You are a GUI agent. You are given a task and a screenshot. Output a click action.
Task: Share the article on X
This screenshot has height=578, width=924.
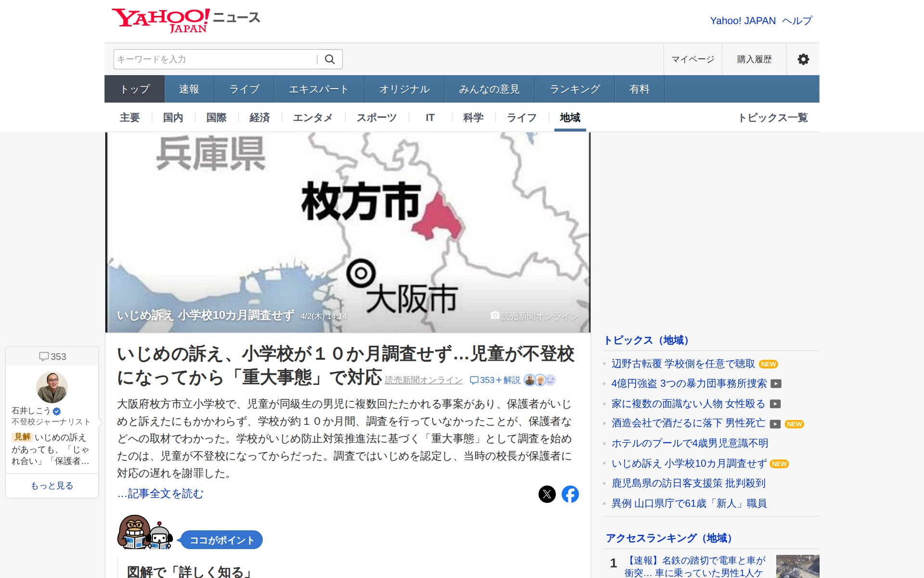tap(547, 494)
